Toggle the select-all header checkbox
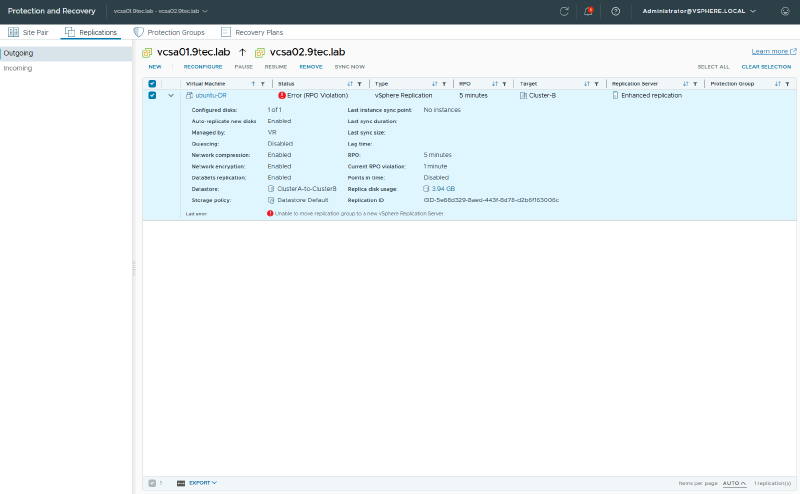Screen dimensions: 800x494 pyautogui.click(x=152, y=84)
